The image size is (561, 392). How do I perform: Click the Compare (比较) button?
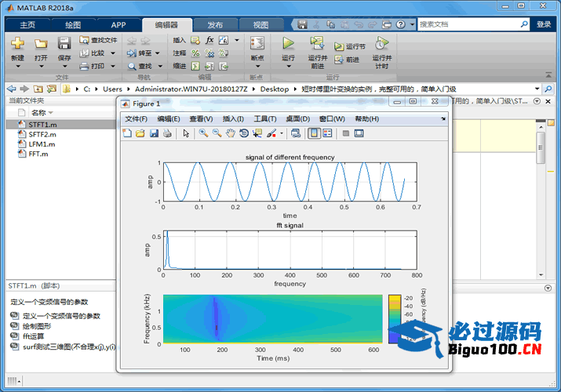[x=93, y=53]
